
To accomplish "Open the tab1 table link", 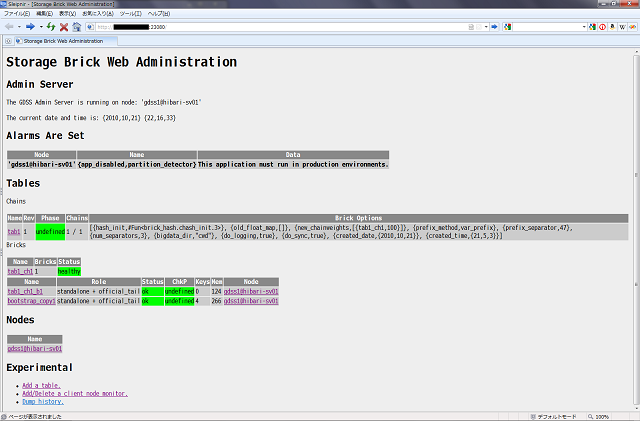I will tap(14, 231).
